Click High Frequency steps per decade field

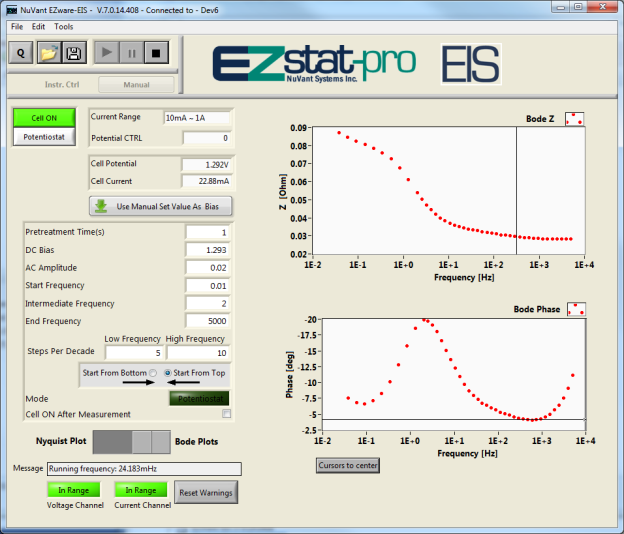click(x=198, y=353)
